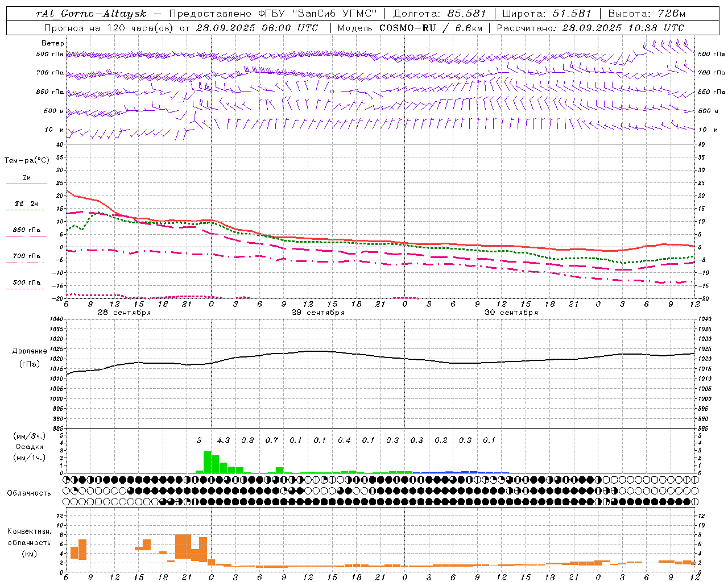Click the '700 гПа' temperature legend entry
Viewport: 728px width, 582px height.
point(27,256)
